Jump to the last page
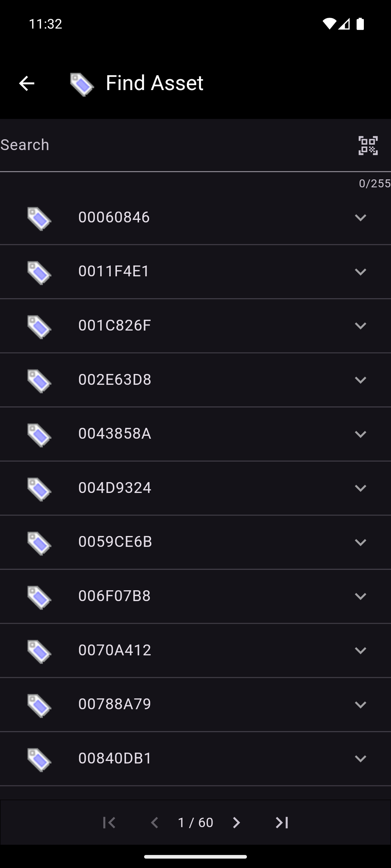The width and height of the screenshot is (391, 868). tap(282, 823)
